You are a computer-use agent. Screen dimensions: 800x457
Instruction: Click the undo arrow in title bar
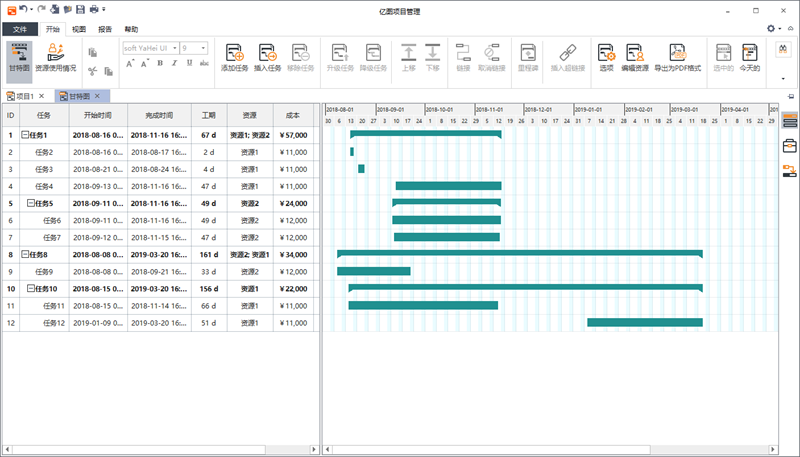point(23,9)
